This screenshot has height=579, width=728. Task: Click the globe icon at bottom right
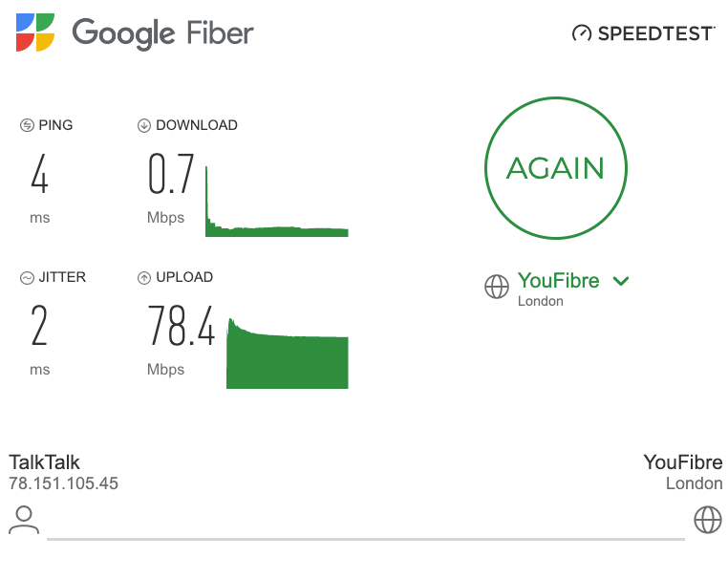(x=707, y=520)
